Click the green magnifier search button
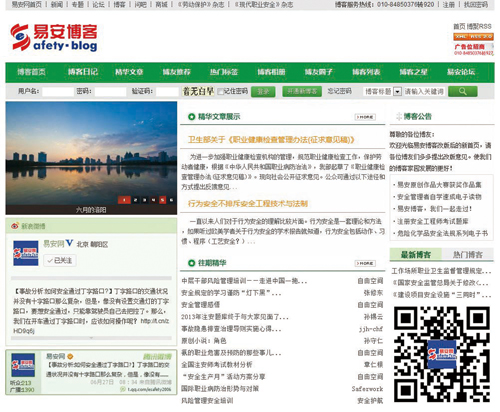Viewport: 500px width, 412px height. [x=463, y=91]
